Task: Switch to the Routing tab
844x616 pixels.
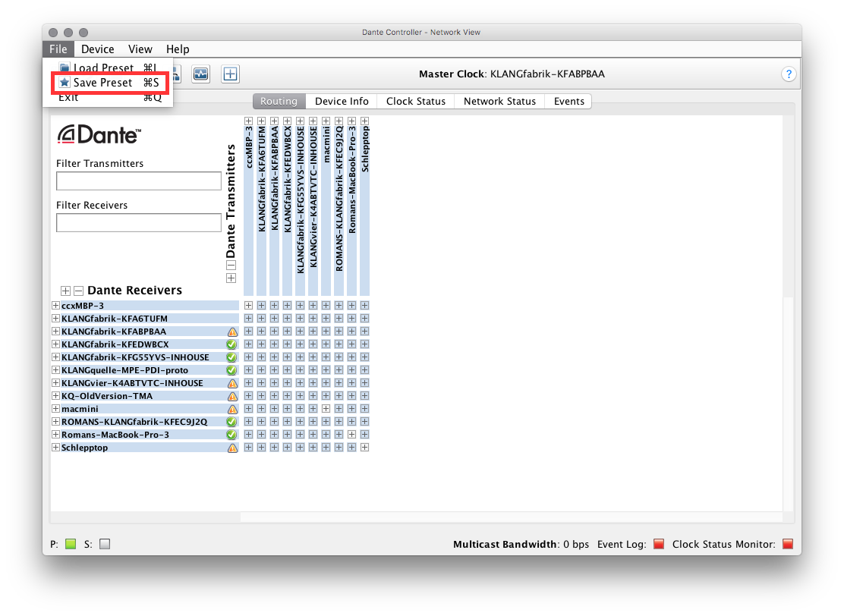Action: pos(279,101)
